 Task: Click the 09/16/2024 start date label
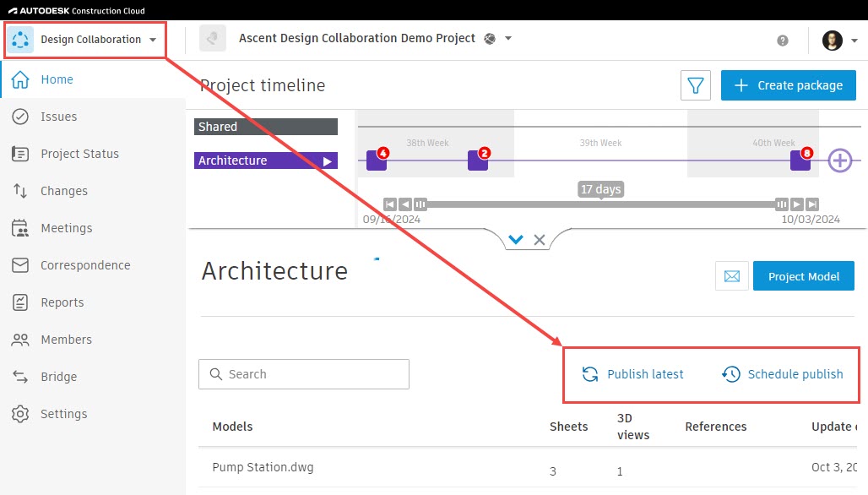(392, 220)
